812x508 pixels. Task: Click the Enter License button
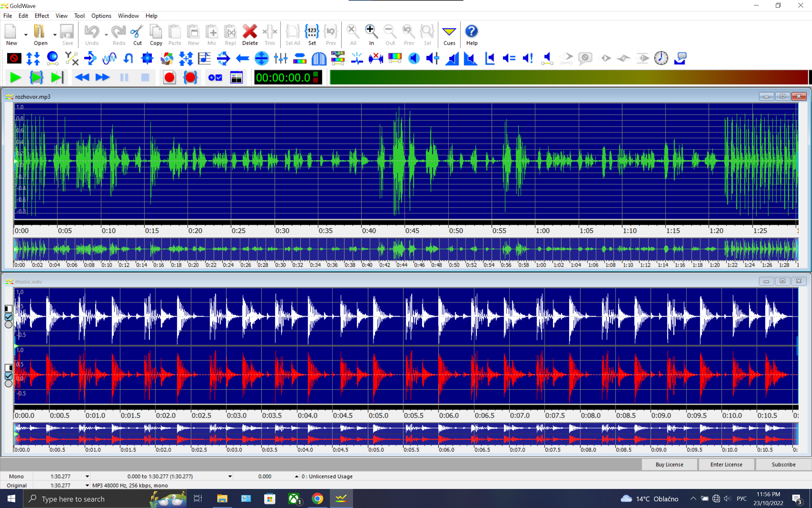pyautogui.click(x=726, y=465)
